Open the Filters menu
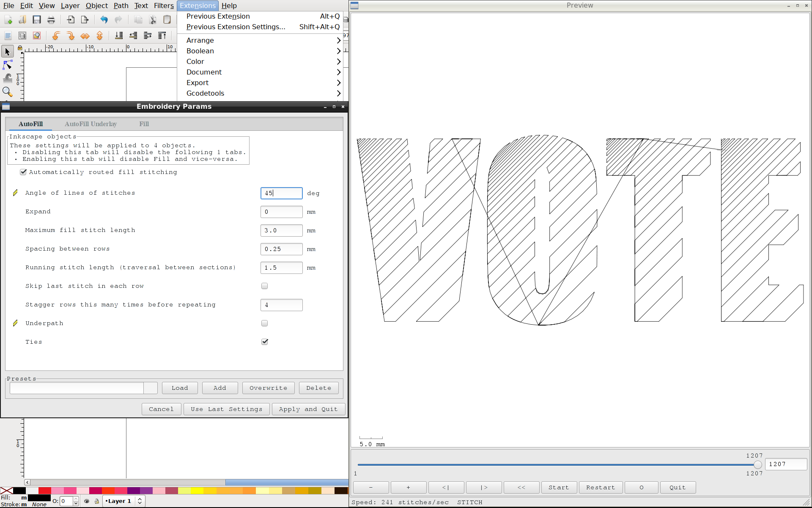Screen dimensions: 812x508 [x=164, y=6]
